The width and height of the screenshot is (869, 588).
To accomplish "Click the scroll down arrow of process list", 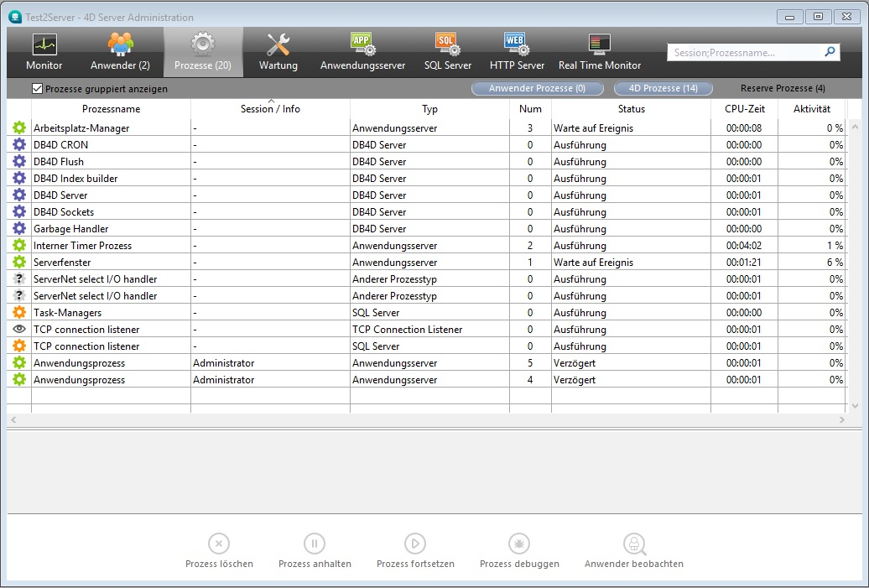I will tap(855, 406).
